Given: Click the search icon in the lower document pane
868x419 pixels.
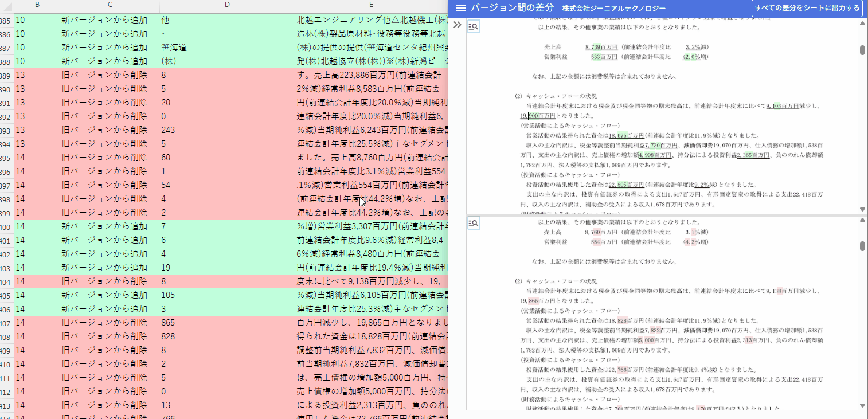Looking at the screenshot, I should 474,224.
